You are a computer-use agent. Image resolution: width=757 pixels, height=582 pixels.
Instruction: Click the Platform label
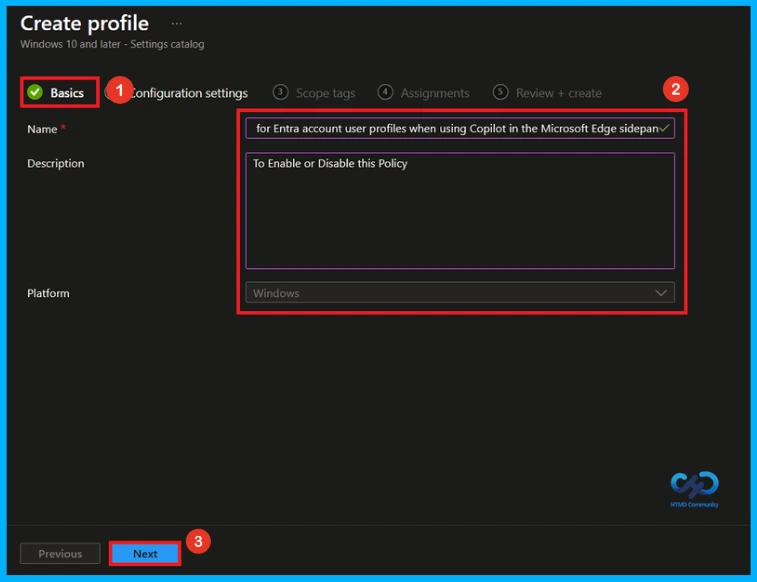[48, 293]
